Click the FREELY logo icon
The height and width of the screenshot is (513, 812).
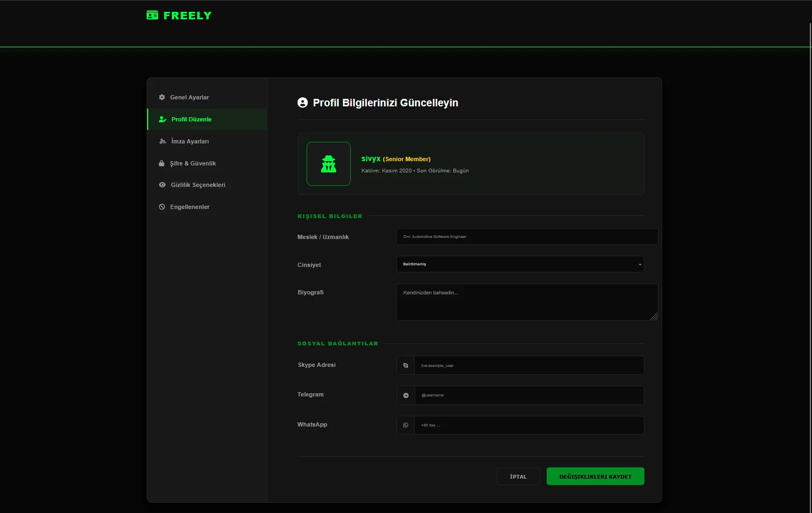[153, 15]
